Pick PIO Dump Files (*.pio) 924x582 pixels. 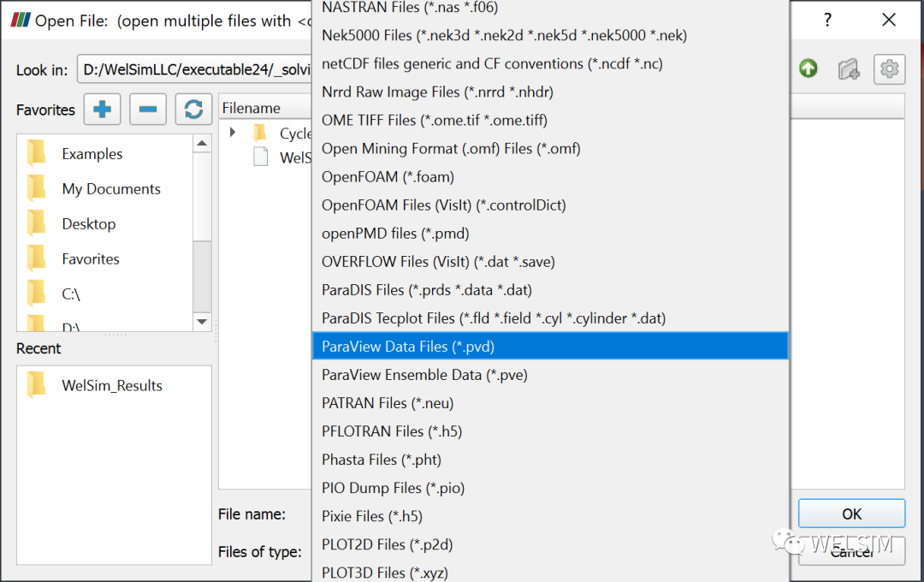click(x=550, y=488)
